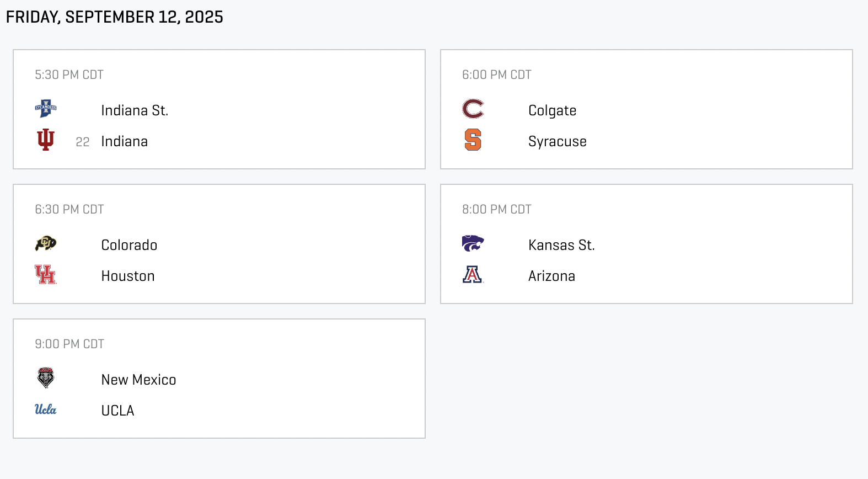Image resolution: width=868 pixels, height=479 pixels.
Task: Open the New Mexico team link
Action: 138,380
